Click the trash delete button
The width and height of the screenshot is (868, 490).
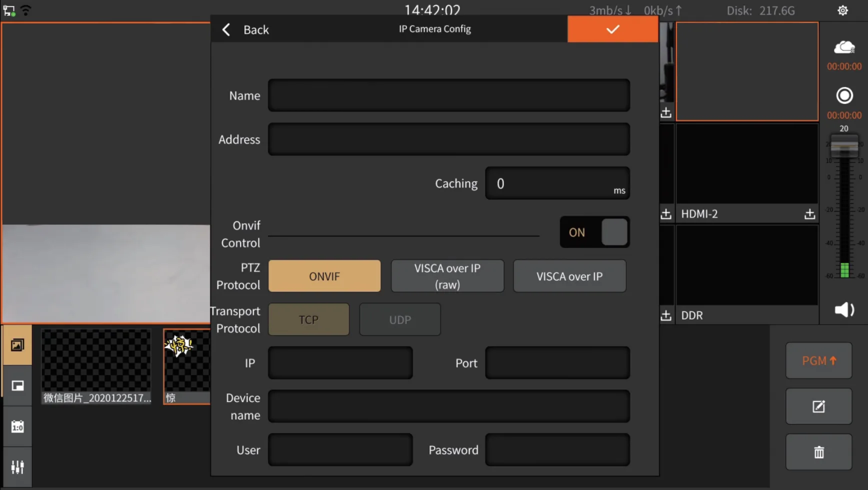818,452
